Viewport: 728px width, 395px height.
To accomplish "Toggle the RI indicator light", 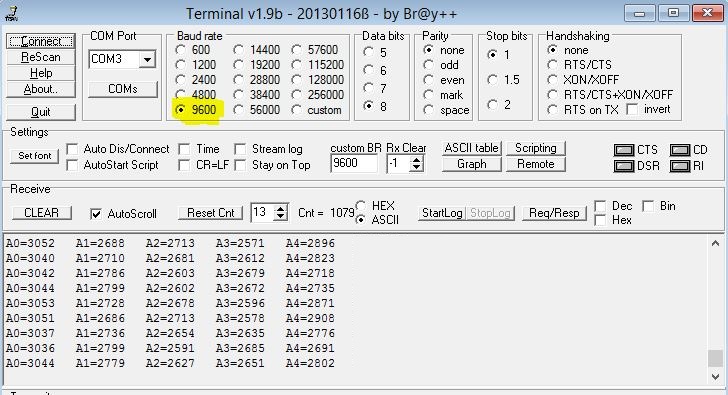I will 680,166.
